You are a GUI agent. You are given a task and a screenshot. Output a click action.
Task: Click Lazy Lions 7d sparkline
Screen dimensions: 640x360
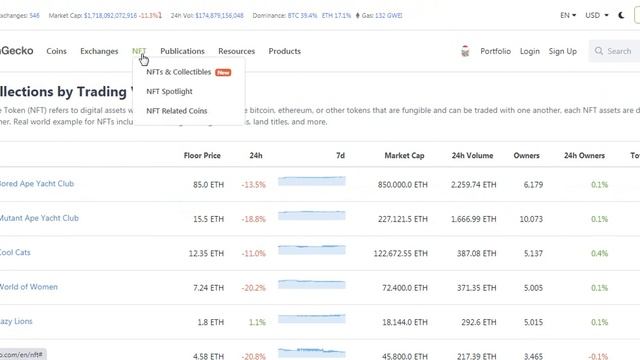tap(312, 318)
